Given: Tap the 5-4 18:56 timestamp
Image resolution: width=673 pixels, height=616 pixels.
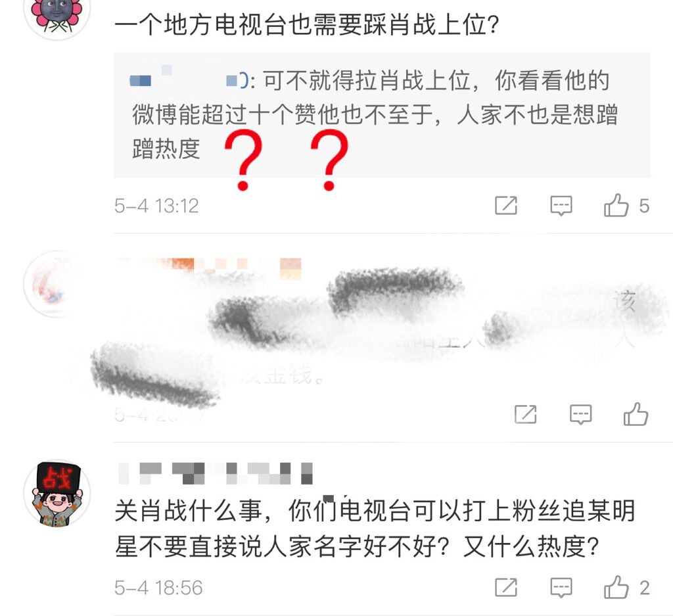Looking at the screenshot, I should [158, 588].
